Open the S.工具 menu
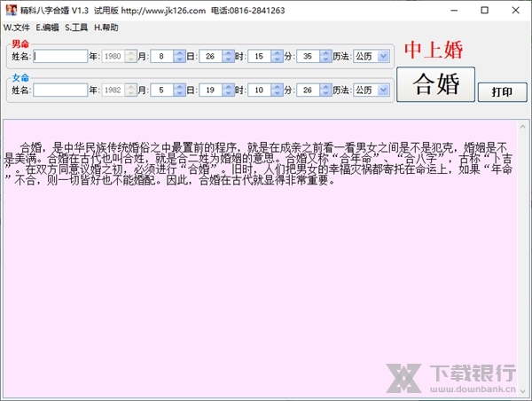The image size is (532, 401). 76,28
